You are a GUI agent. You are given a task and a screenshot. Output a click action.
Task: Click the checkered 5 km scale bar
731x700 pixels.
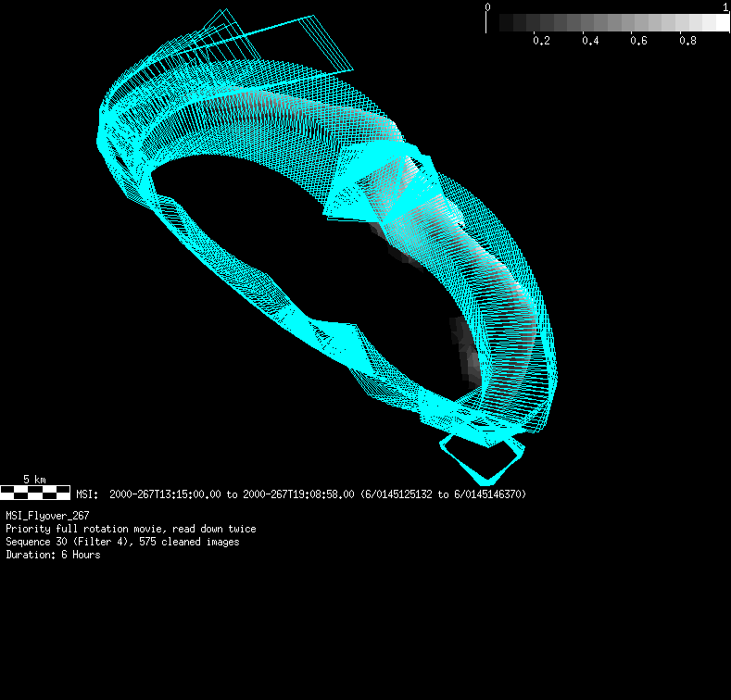(x=35, y=493)
